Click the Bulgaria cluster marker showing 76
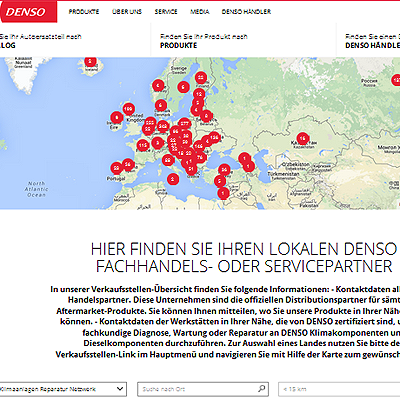 (x=200, y=157)
